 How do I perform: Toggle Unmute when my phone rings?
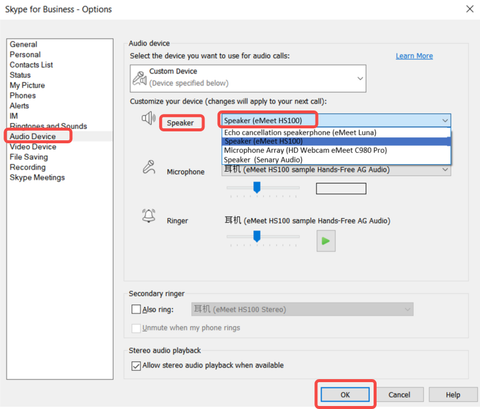tap(136, 328)
